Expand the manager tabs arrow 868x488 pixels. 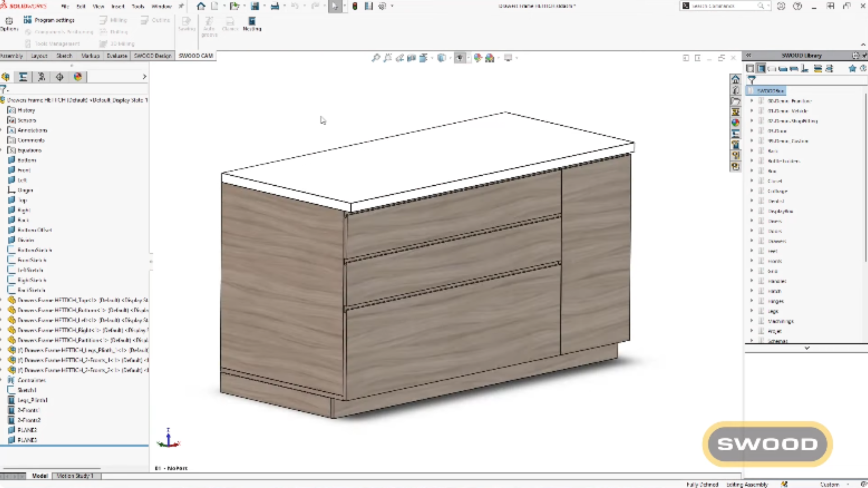[144, 77]
